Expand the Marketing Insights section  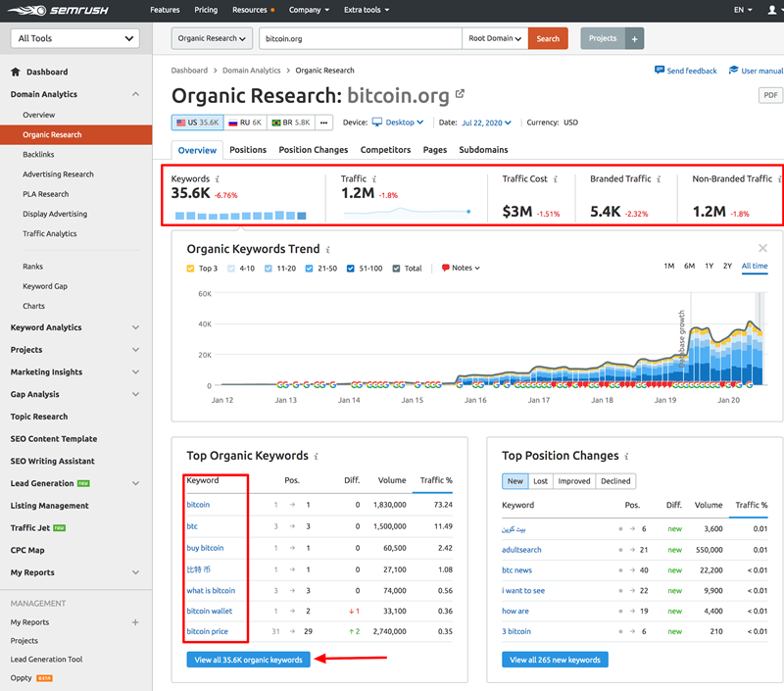pyautogui.click(x=135, y=372)
